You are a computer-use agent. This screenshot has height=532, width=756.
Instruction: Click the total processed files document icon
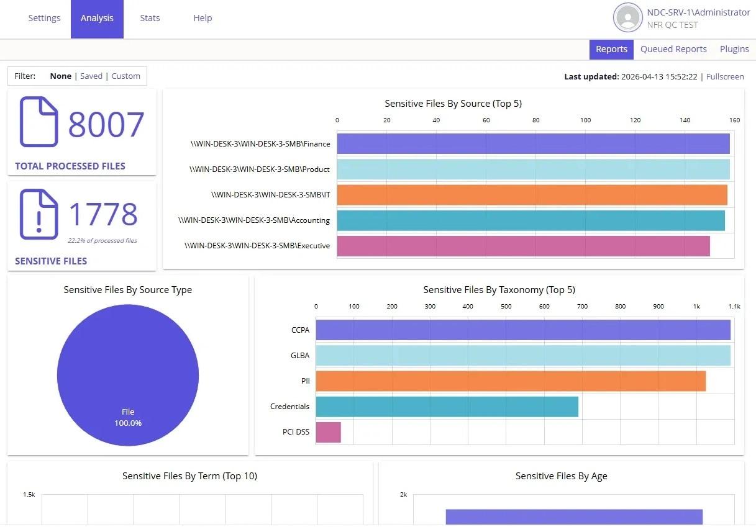[x=39, y=122]
